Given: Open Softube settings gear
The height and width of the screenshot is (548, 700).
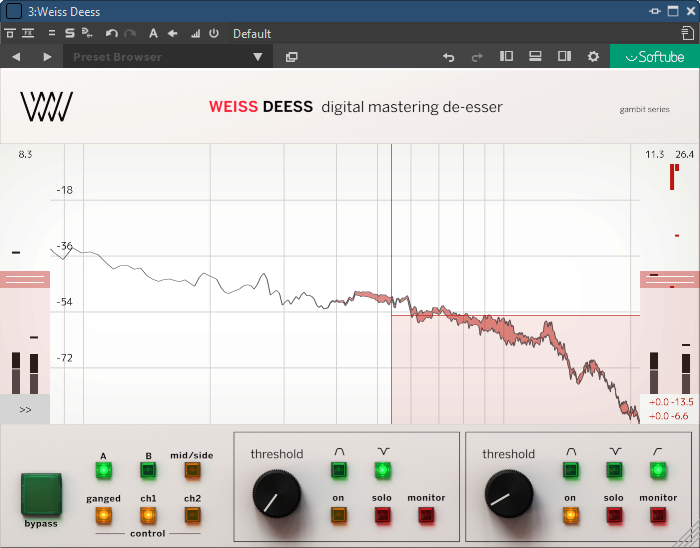Looking at the screenshot, I should pyautogui.click(x=593, y=57).
